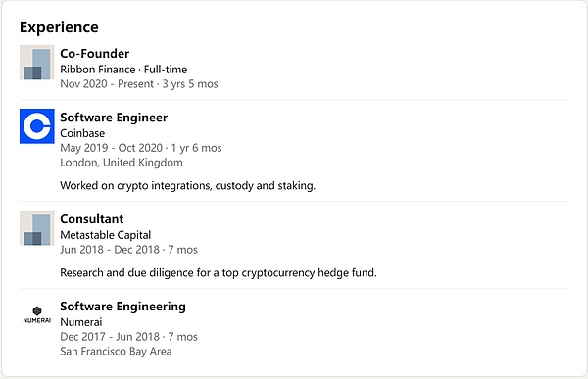The height and width of the screenshot is (379, 588).
Task: Click the Metastable Capital company name
Action: click(106, 235)
